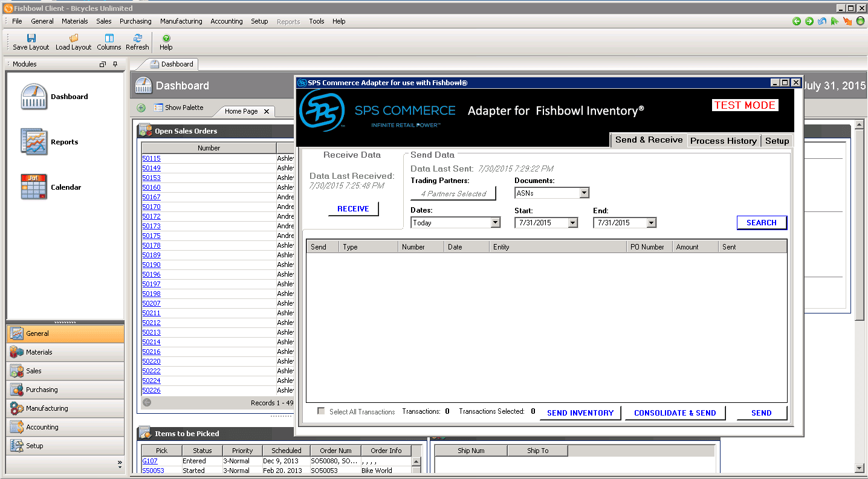868x479 pixels.
Task: Open the Purchasing menu
Action: click(135, 21)
